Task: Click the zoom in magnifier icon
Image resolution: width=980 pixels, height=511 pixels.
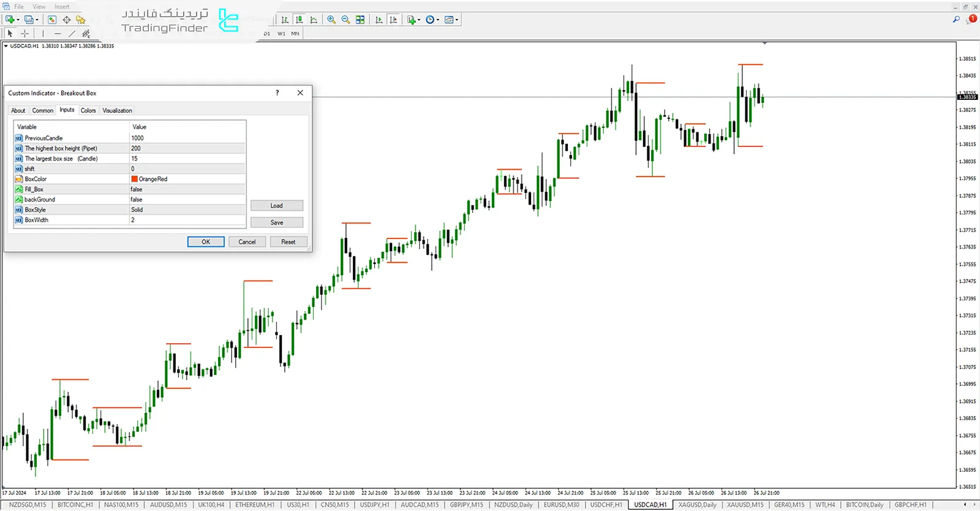Action: (331, 20)
